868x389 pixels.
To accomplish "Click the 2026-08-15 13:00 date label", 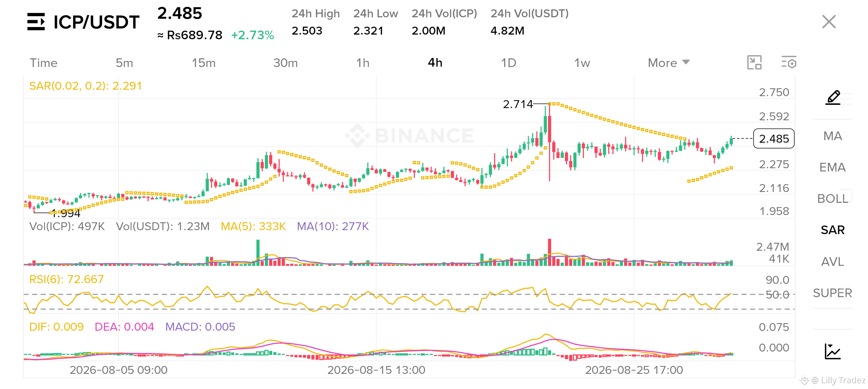I will click(376, 370).
